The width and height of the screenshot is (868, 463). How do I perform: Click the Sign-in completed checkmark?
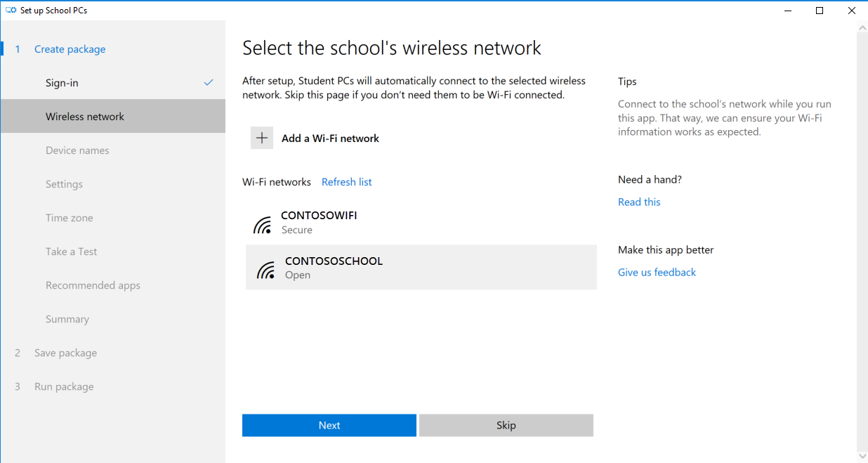[209, 83]
